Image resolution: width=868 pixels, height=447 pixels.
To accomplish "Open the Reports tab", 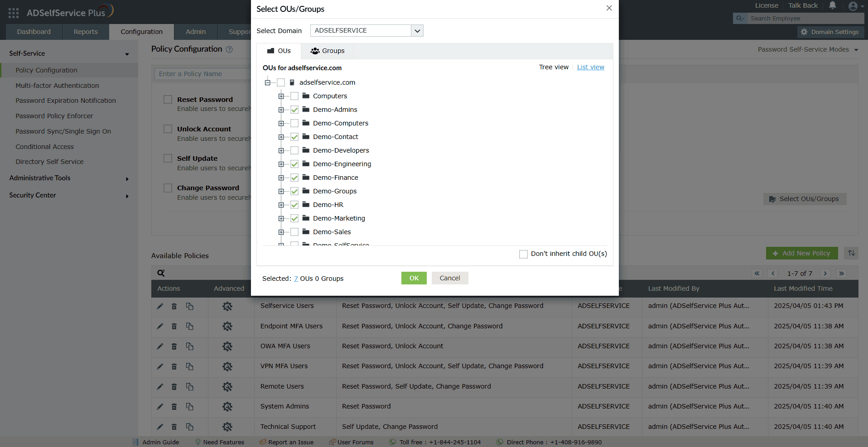I will coord(86,32).
